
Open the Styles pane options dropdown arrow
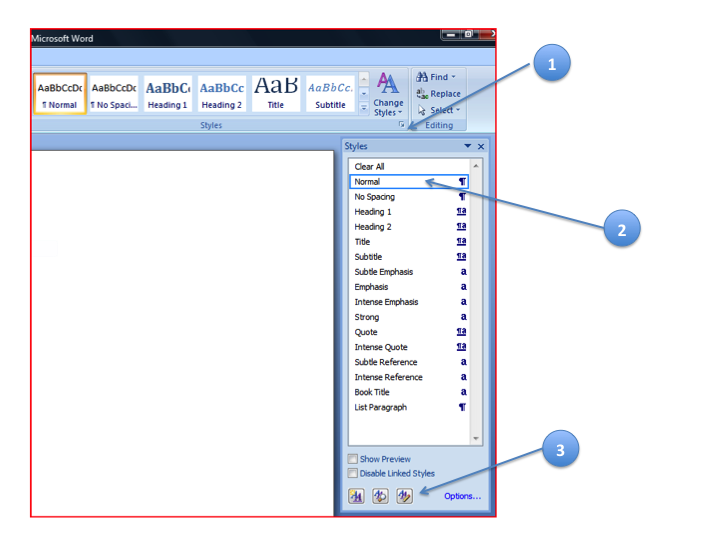pyautogui.click(x=467, y=147)
